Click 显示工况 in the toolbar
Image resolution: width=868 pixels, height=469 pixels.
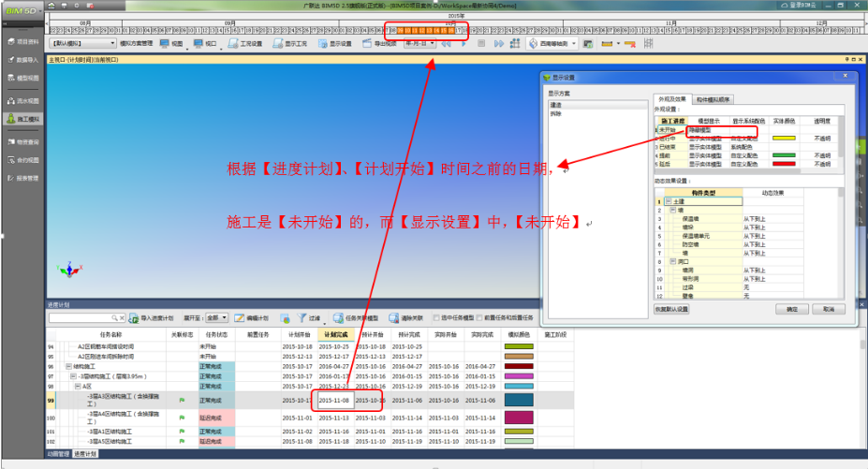(x=289, y=43)
